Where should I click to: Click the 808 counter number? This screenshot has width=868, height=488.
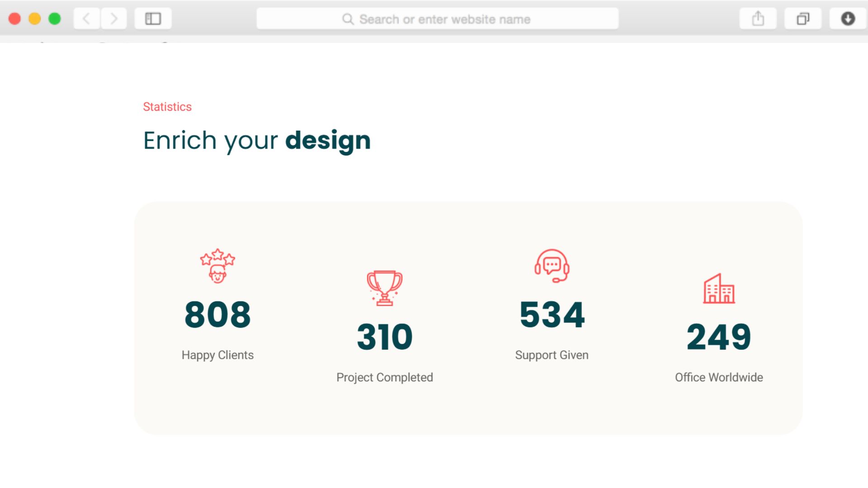click(x=217, y=315)
